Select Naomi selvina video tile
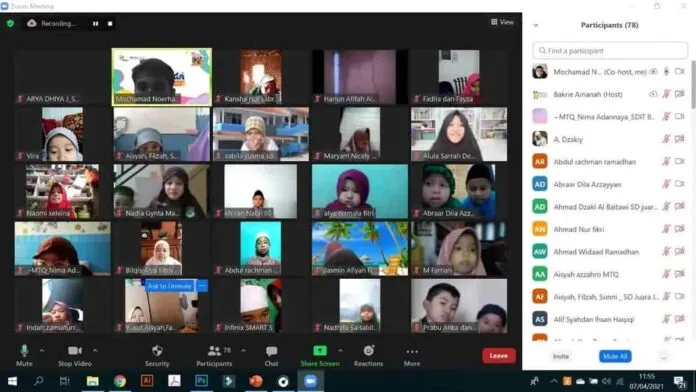 63,191
